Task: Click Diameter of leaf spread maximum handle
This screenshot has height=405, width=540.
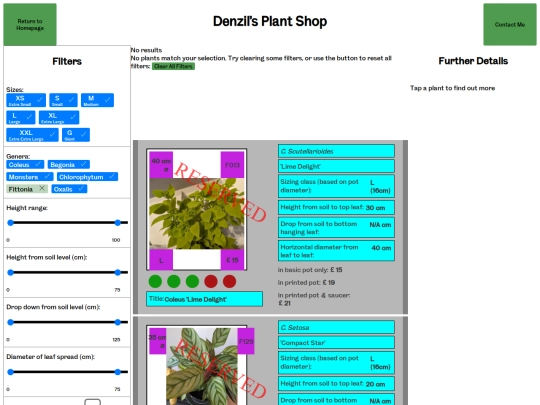Action: (118, 372)
